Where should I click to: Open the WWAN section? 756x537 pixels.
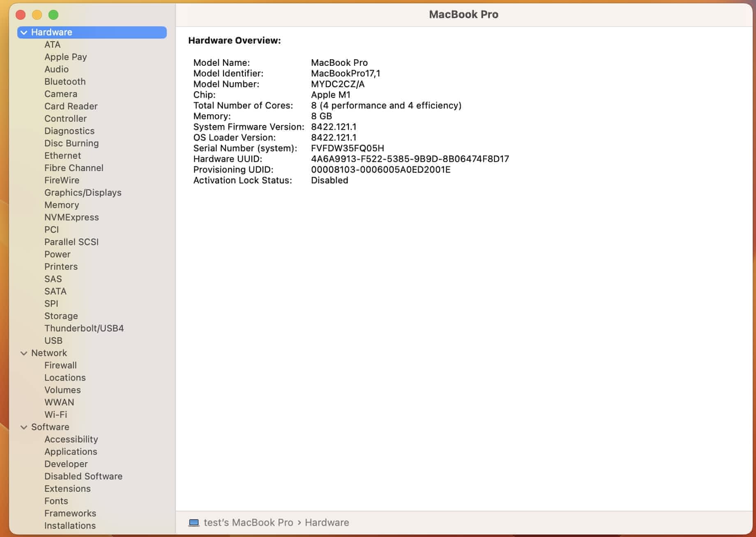pos(59,402)
